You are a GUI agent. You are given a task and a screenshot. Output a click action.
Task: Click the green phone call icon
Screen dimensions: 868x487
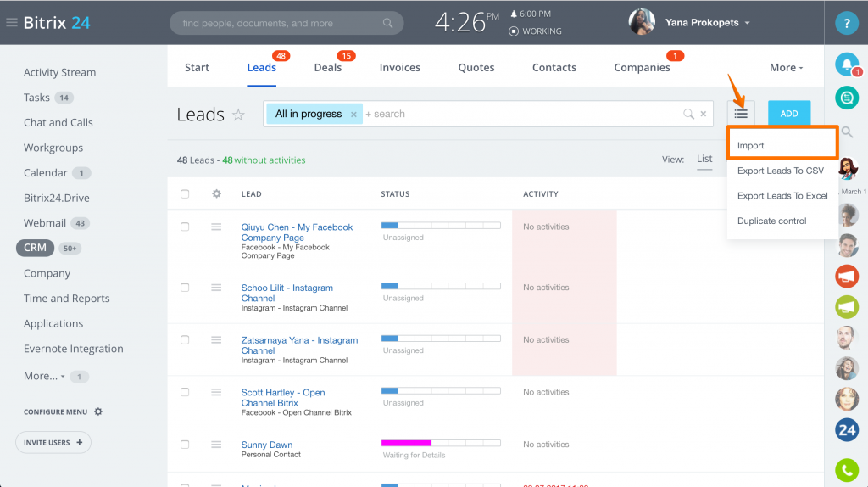[x=847, y=470]
